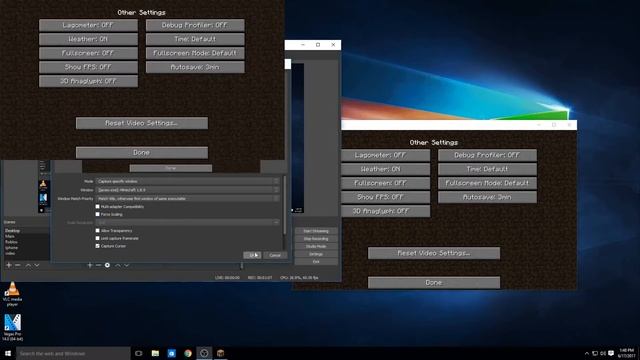Screen dimensions: 640x360
Task: Toggle Lagometer: OFF in Minecraft window
Action: click(x=385, y=155)
